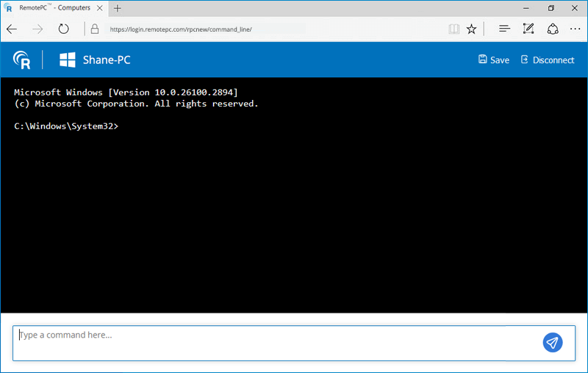The height and width of the screenshot is (373, 588).
Task: Click the lock site-info icon
Action: 94,29
